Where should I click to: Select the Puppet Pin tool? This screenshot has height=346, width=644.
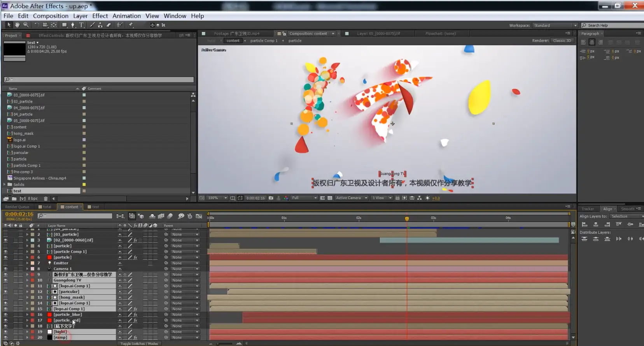(131, 25)
